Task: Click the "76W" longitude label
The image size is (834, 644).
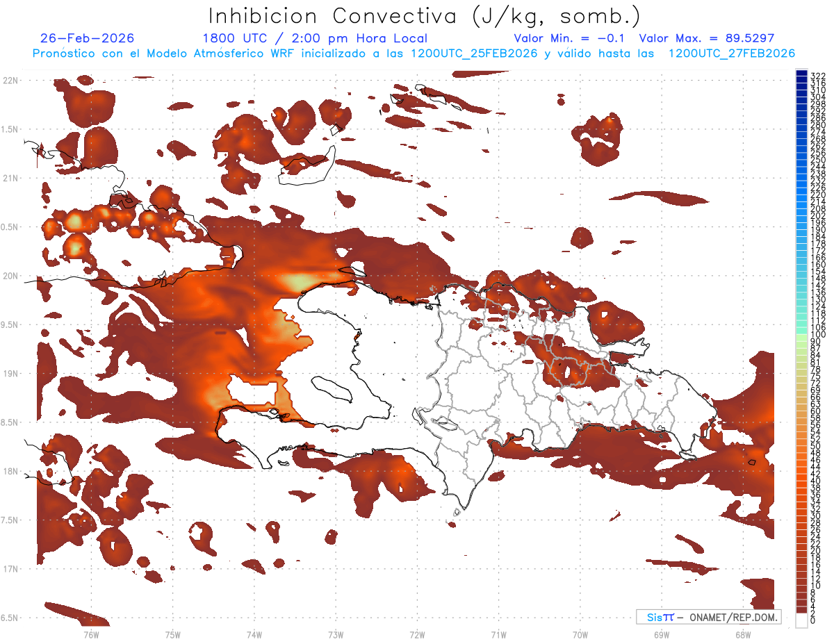Action: click(x=91, y=634)
